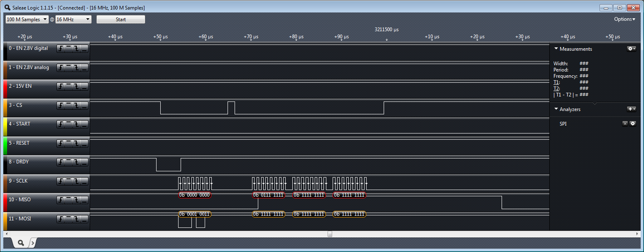Viewport: 644px width, 252px height.
Task: Remove the SPI analyzer with X button
Action: click(625, 124)
